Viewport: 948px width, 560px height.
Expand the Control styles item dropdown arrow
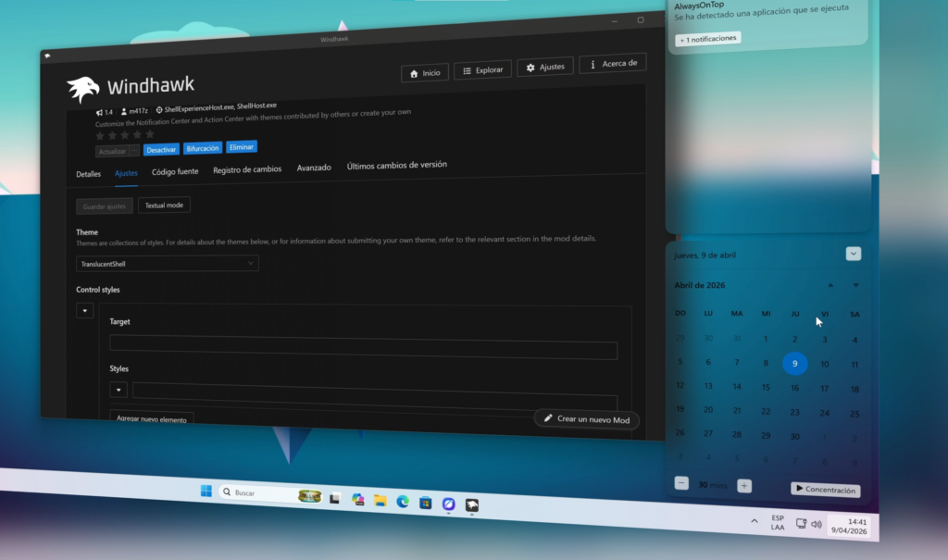click(84, 311)
